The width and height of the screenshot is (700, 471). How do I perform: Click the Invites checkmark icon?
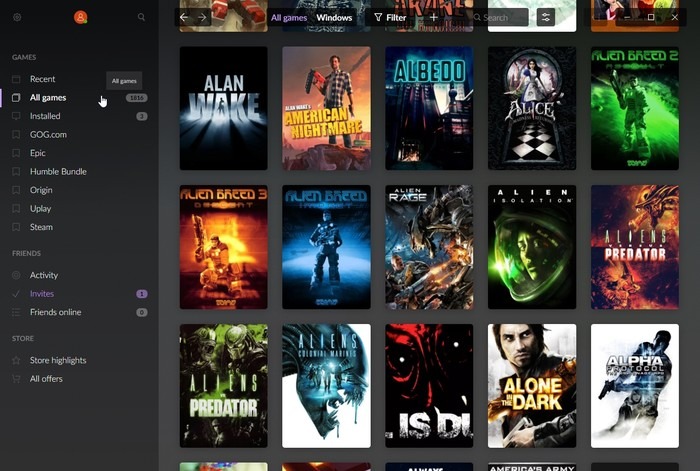16,294
